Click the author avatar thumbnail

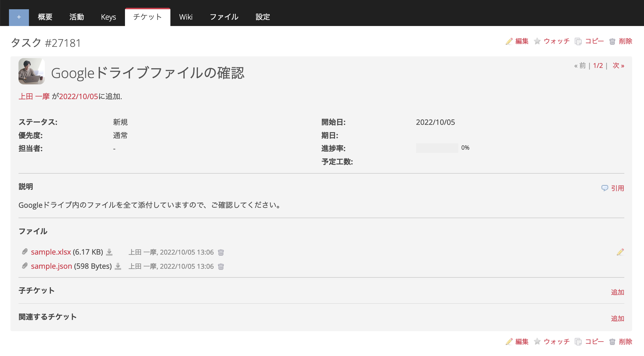(x=32, y=71)
